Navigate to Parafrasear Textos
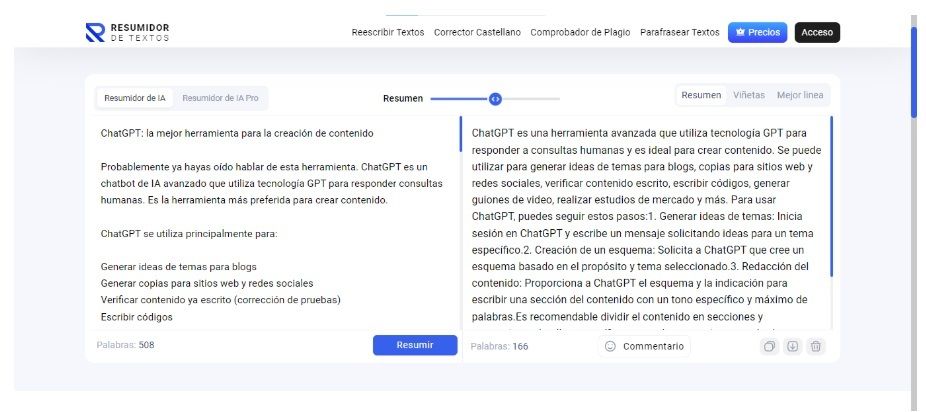 coord(679,32)
